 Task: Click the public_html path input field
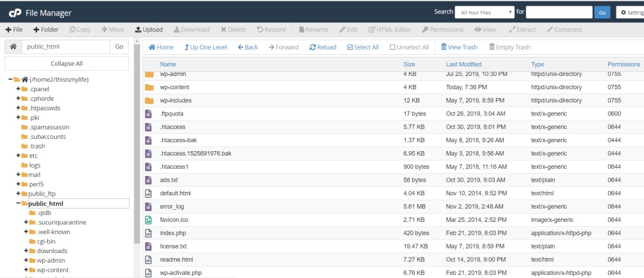click(66, 47)
